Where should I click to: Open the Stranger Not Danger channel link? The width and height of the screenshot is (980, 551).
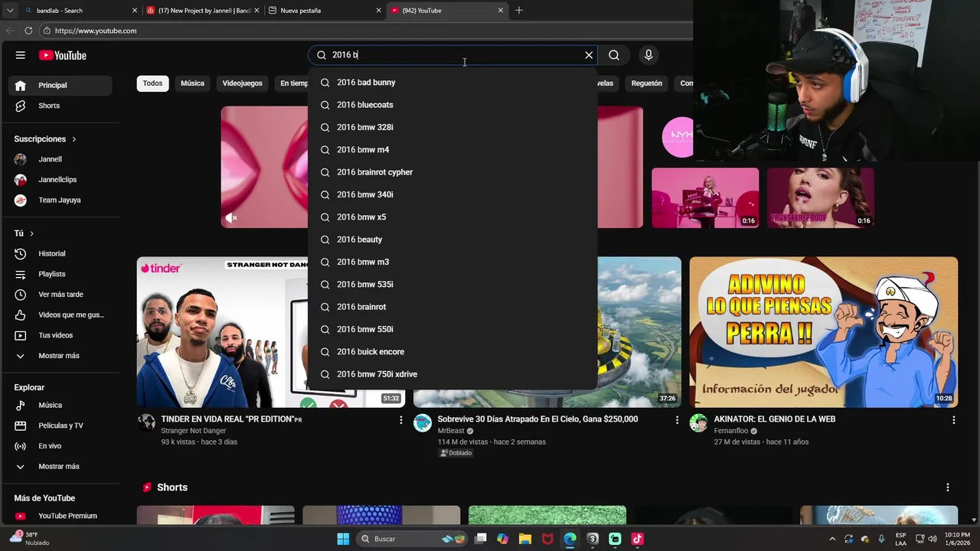(x=193, y=431)
